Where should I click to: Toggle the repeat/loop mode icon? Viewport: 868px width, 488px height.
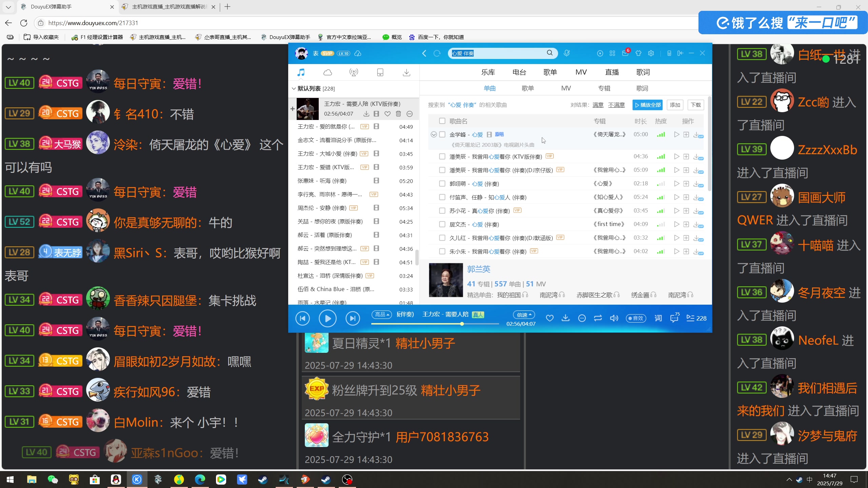(x=598, y=318)
